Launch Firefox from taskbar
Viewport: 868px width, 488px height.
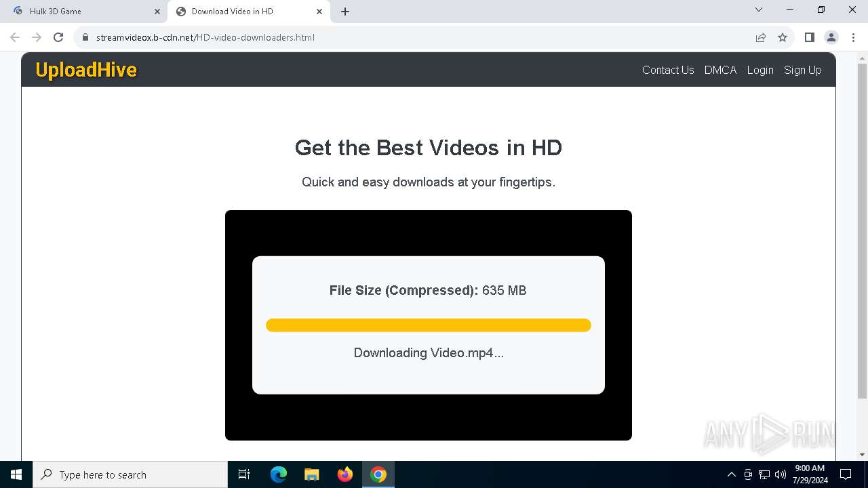click(345, 474)
